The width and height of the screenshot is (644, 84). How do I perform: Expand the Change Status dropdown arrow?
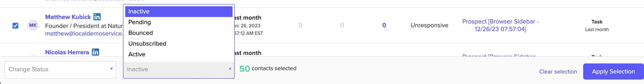click(x=112, y=69)
